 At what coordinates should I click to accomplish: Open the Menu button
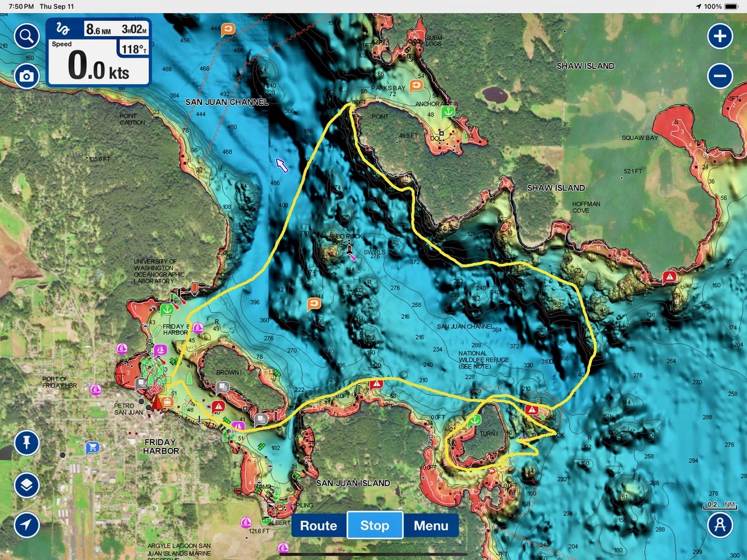tap(431, 526)
